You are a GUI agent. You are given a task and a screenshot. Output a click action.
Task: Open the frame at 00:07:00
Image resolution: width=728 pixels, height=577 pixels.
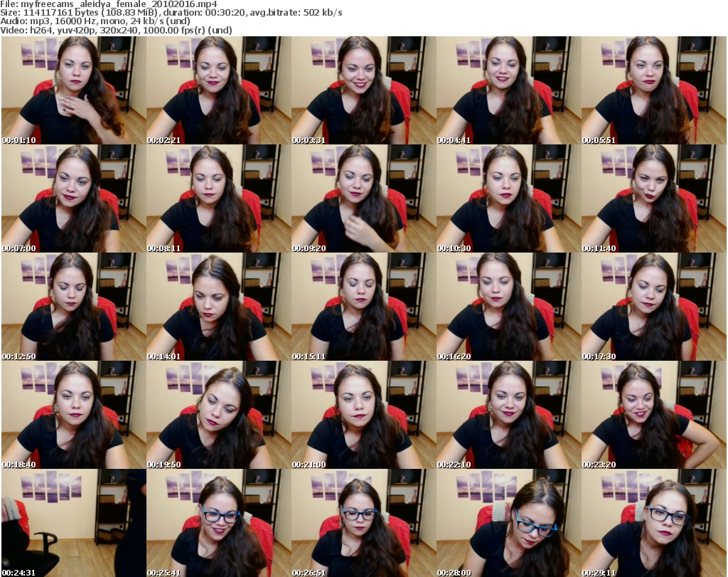coord(73,198)
